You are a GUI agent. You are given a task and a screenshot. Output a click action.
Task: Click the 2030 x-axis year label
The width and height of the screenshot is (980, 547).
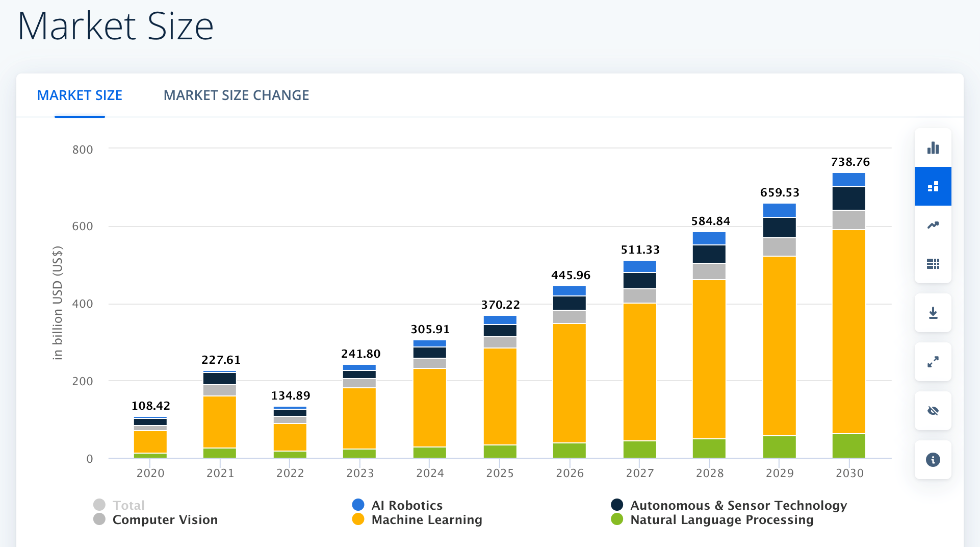[849, 473]
